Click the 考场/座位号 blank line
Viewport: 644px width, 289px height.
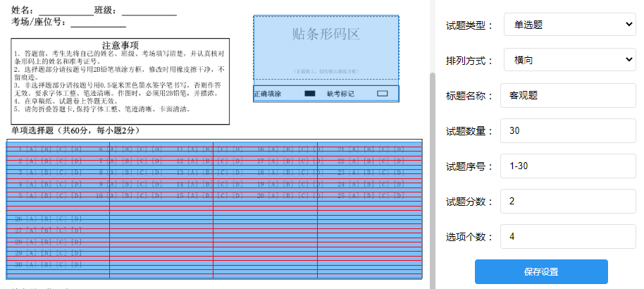(x=99, y=23)
